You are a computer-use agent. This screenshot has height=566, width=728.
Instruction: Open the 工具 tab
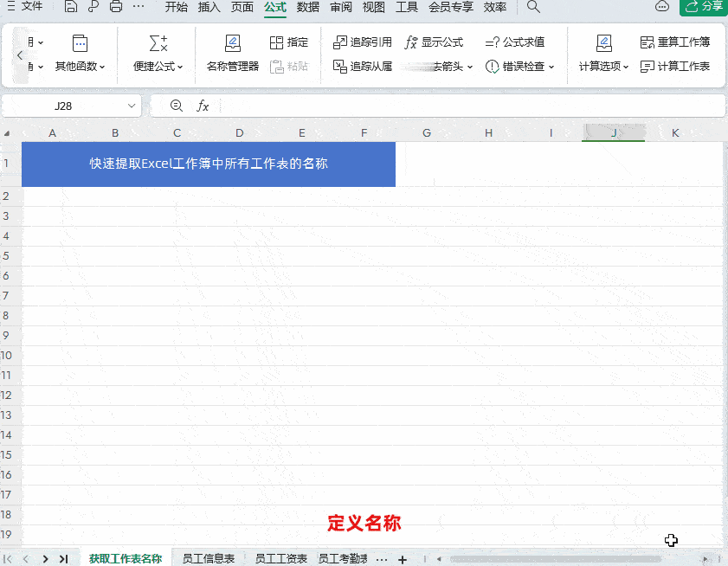click(407, 7)
